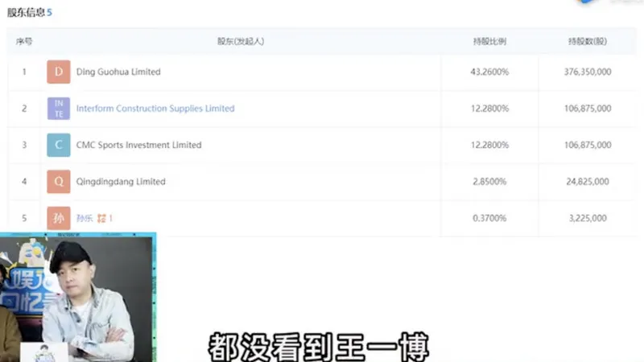Click the purple INTE avatar icon
The width and height of the screenshot is (644, 362).
[58, 109]
